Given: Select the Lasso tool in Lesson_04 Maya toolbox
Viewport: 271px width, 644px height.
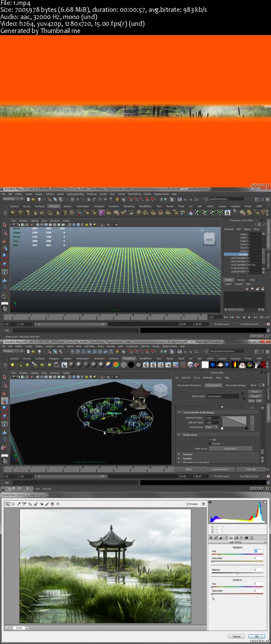Looking at the screenshot, I should [x=5, y=233].
